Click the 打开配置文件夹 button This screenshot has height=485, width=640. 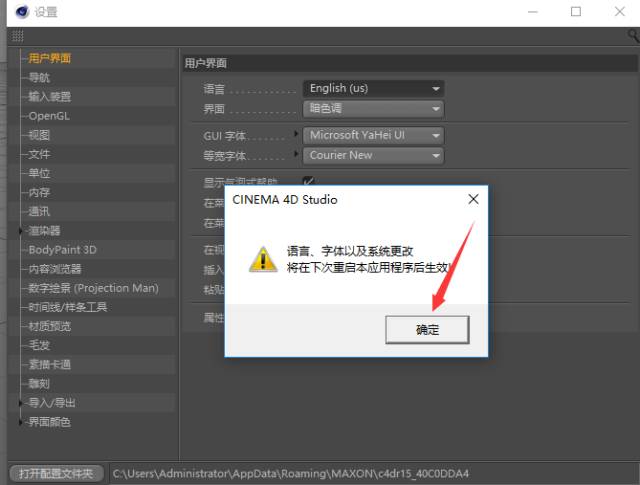click(56, 472)
